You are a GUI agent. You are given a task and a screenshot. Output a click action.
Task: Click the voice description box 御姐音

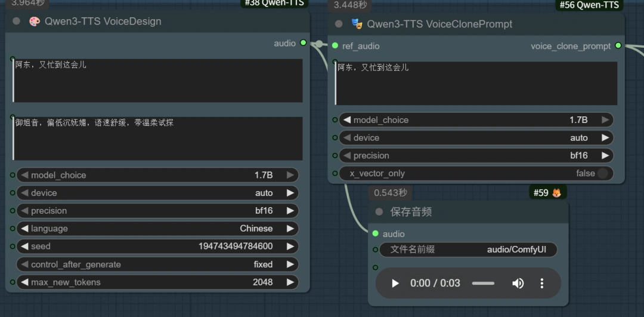(157, 139)
